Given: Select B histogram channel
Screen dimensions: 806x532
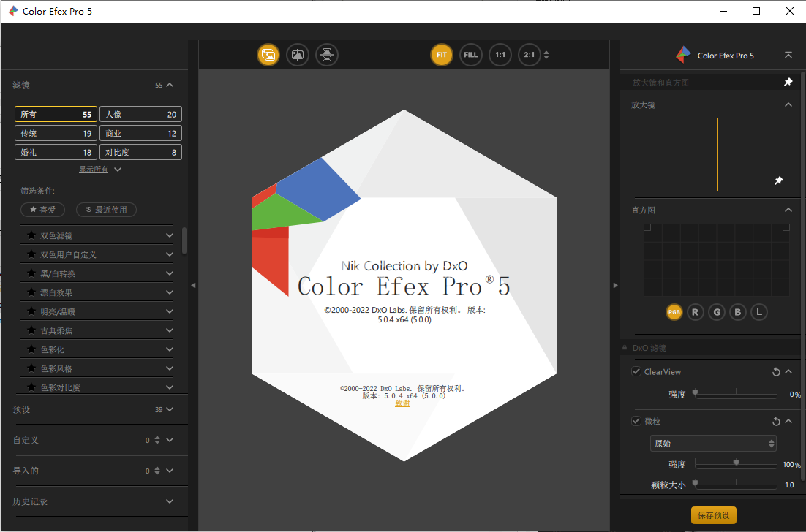Looking at the screenshot, I should click(738, 312).
